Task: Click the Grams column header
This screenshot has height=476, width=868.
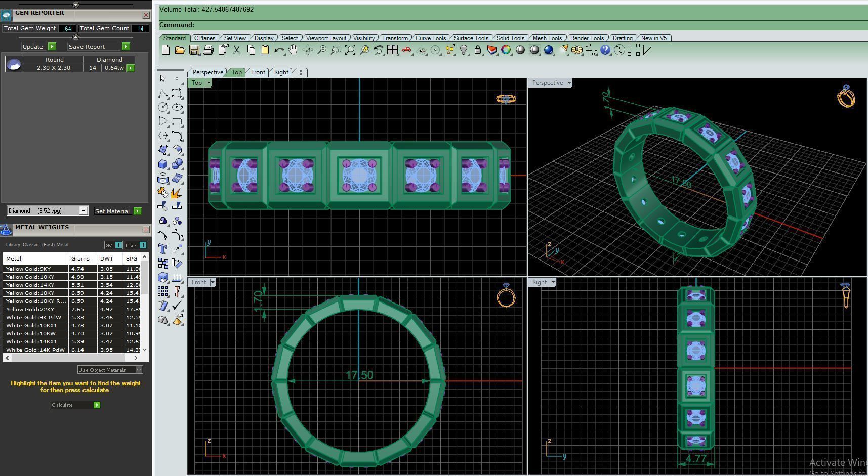Action: pyautogui.click(x=82, y=258)
